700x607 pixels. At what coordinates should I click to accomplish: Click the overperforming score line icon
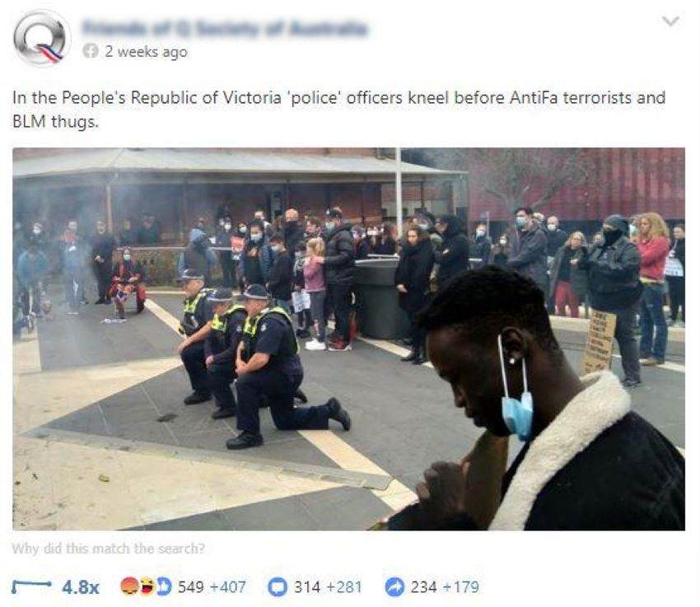[x=31, y=586]
